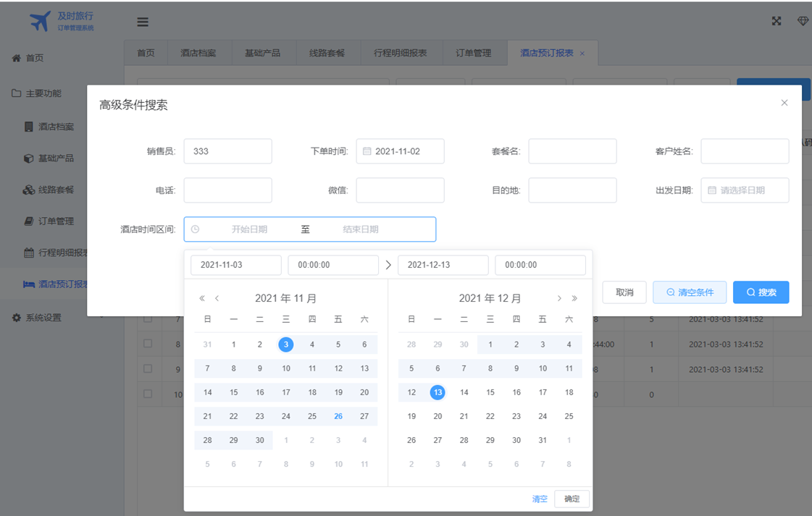Open 首页 in the sidebar
This screenshot has height=516, width=812.
pos(28,58)
